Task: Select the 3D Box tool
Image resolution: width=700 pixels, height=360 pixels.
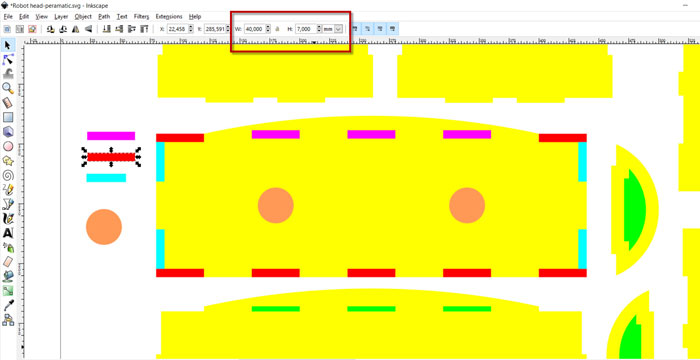Action: coord(8,132)
